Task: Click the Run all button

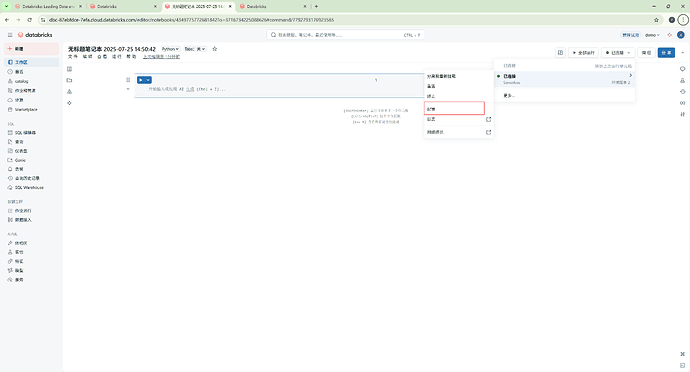Action: (584, 52)
